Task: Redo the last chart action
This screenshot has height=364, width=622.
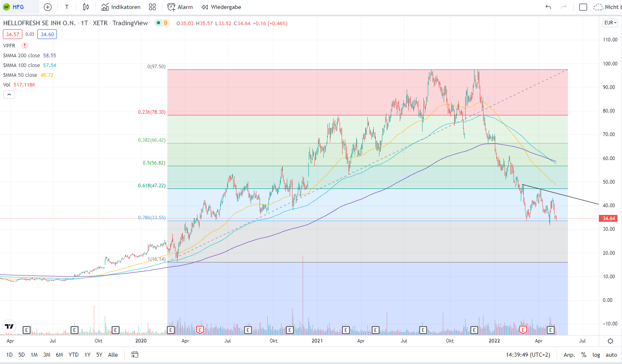Action: 563,7
